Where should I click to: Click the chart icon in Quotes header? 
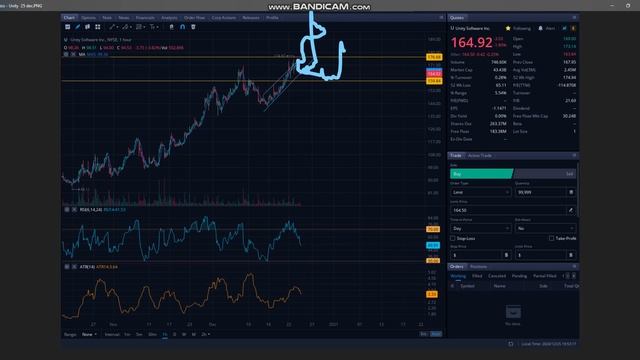click(564, 28)
